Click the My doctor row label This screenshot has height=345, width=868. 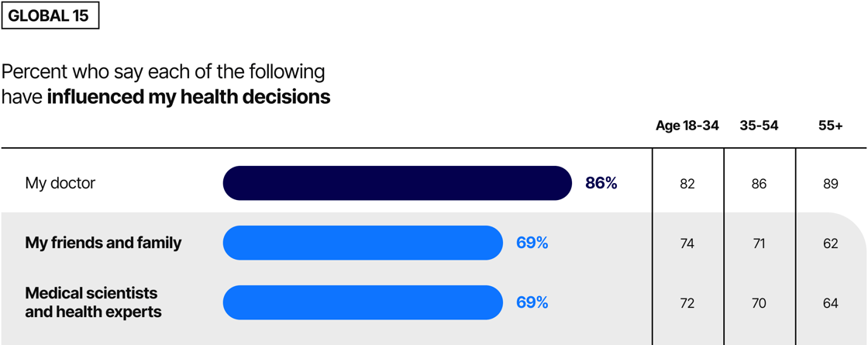tap(60, 183)
